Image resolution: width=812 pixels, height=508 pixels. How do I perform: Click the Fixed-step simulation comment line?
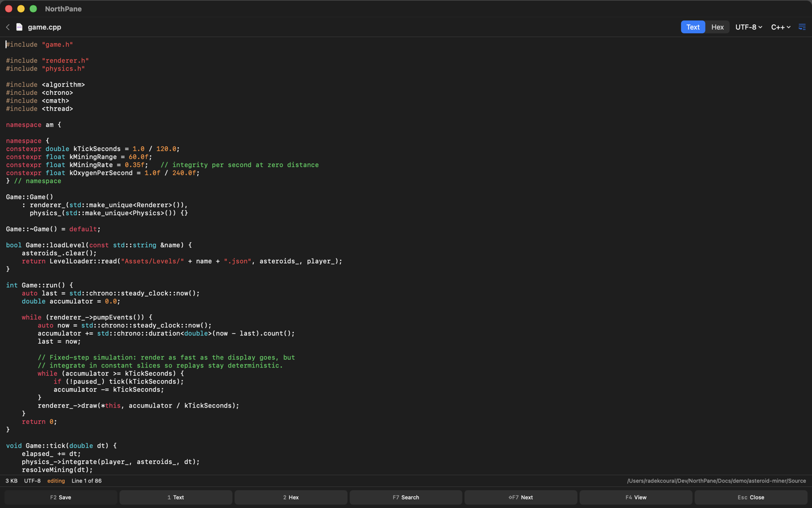[x=166, y=357]
